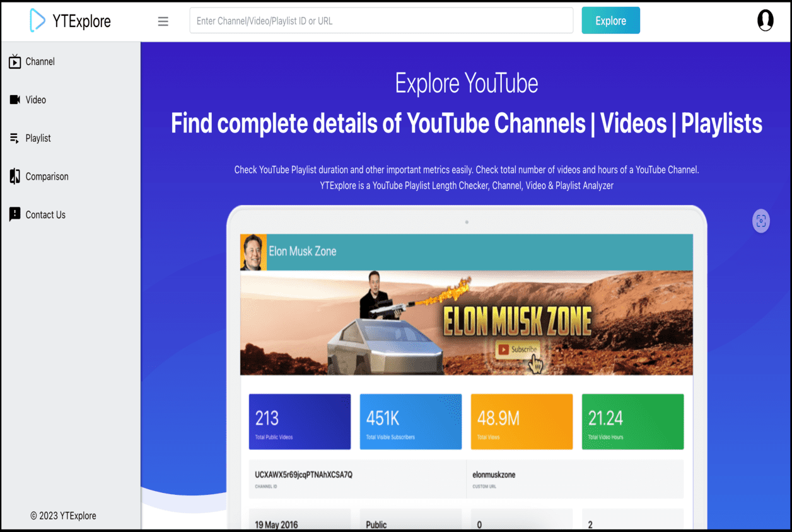Click the floating screenshot capture icon

click(761, 221)
